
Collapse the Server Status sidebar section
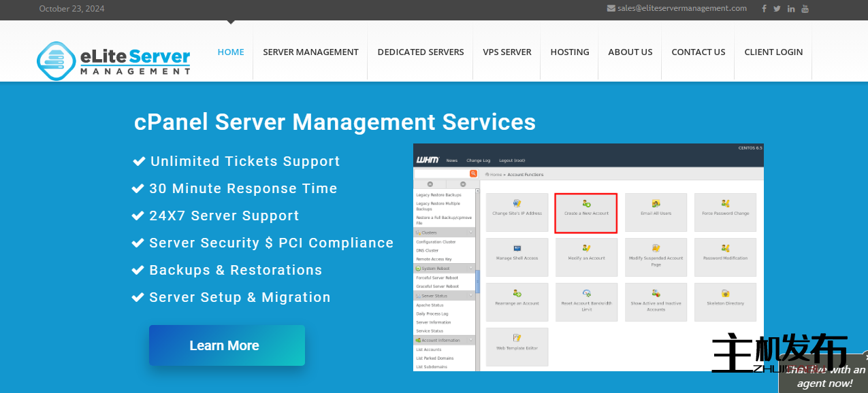(470, 296)
